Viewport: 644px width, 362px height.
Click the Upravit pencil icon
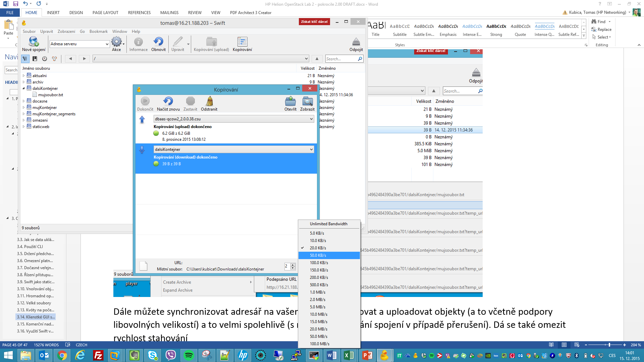coord(178,42)
